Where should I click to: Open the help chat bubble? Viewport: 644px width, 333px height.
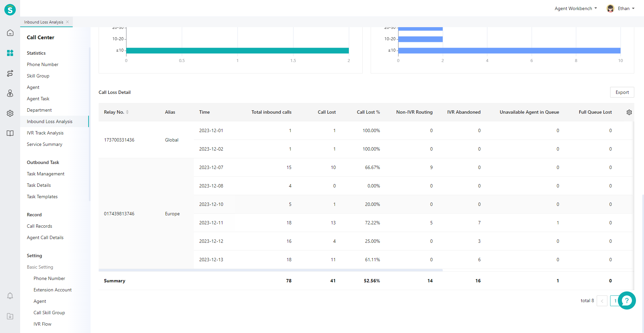pos(627,300)
